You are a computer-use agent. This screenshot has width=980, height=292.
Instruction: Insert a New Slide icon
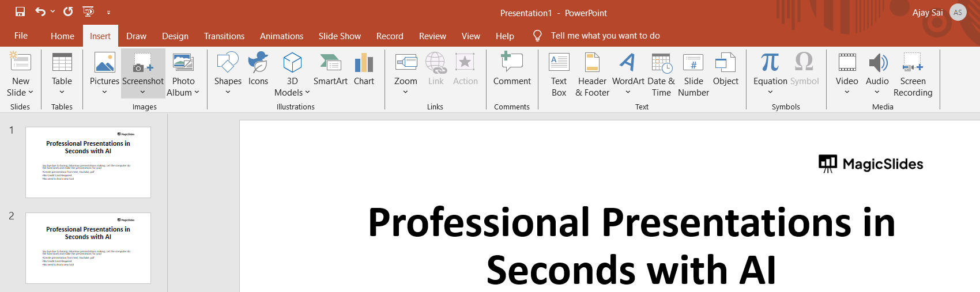(x=20, y=62)
